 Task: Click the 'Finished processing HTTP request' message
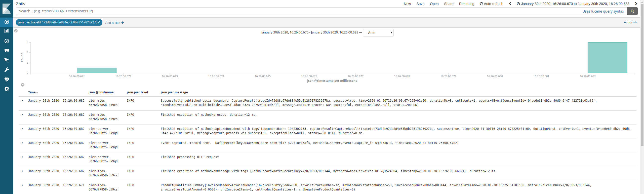point(190,157)
